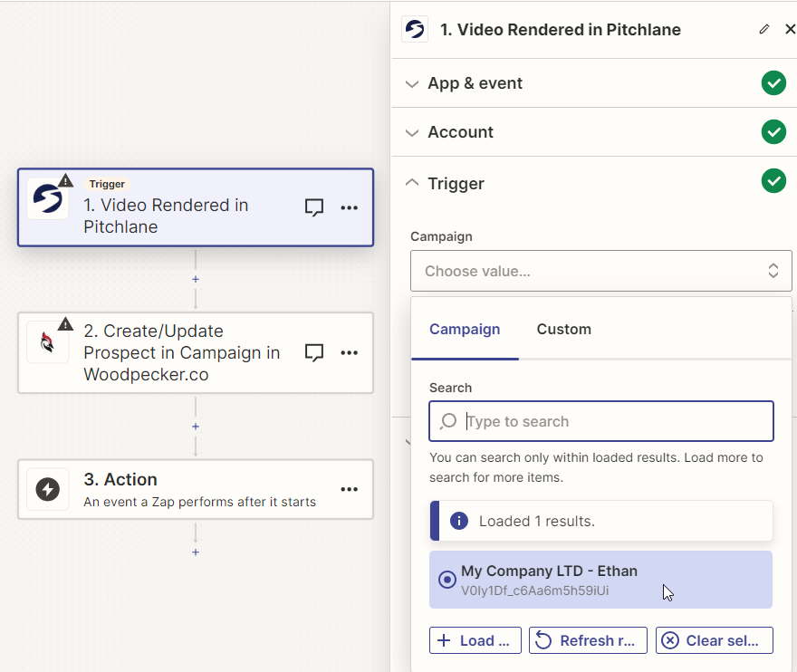The width and height of the screenshot is (797, 672).
Task: Select the Create/Update Prospect in Campaign step
Action: [x=196, y=353]
